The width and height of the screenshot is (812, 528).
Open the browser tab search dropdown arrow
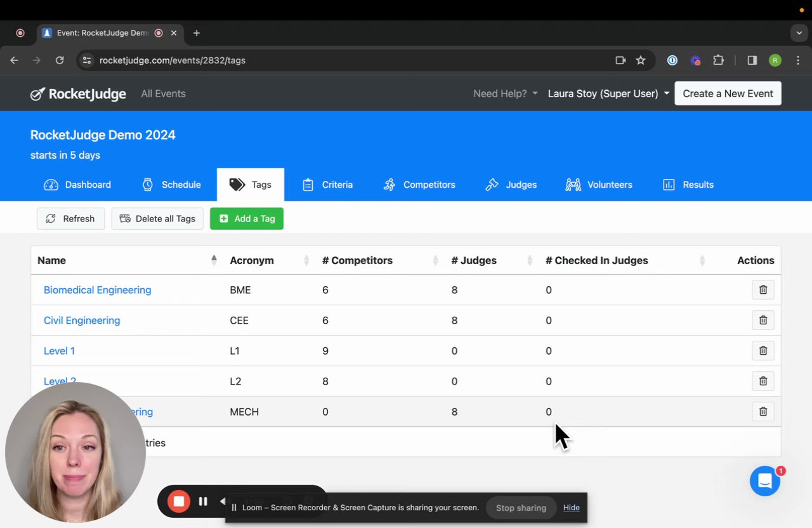pos(799,33)
